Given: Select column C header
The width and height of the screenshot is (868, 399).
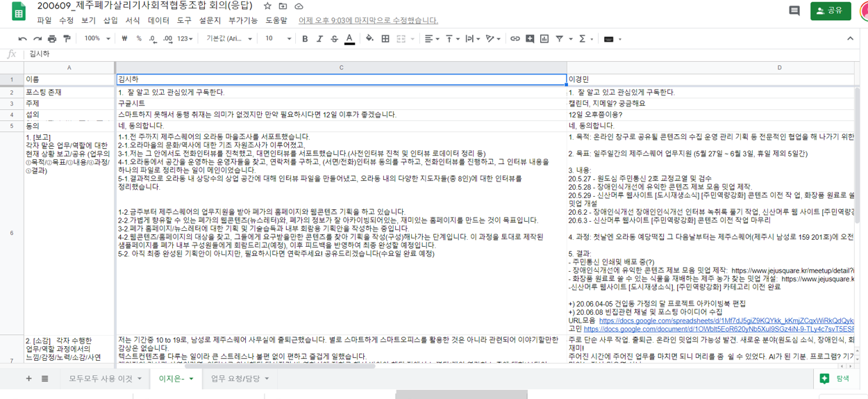Looking at the screenshot, I should point(341,67).
